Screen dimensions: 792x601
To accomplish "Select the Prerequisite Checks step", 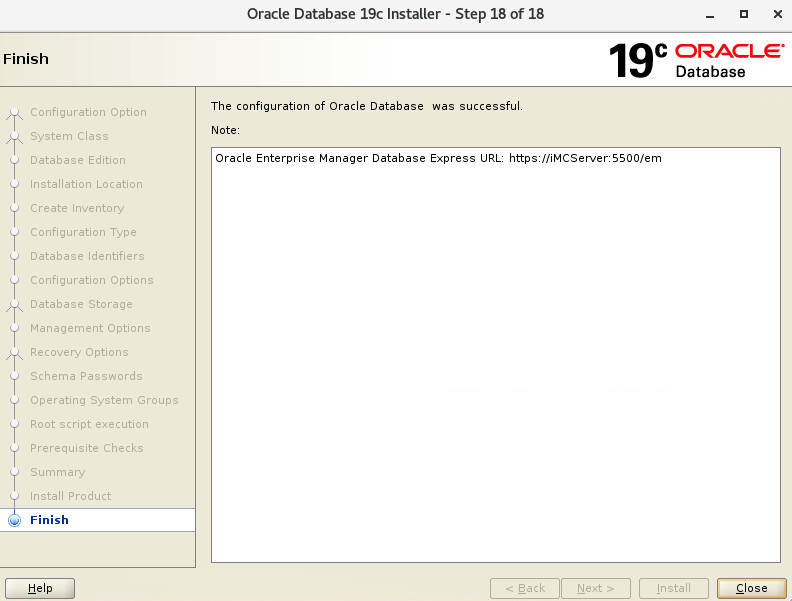I will pos(86,448).
